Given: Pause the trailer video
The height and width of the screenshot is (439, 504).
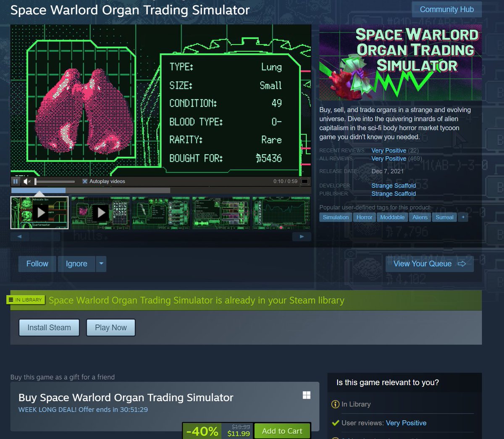Looking at the screenshot, I should click(16, 181).
